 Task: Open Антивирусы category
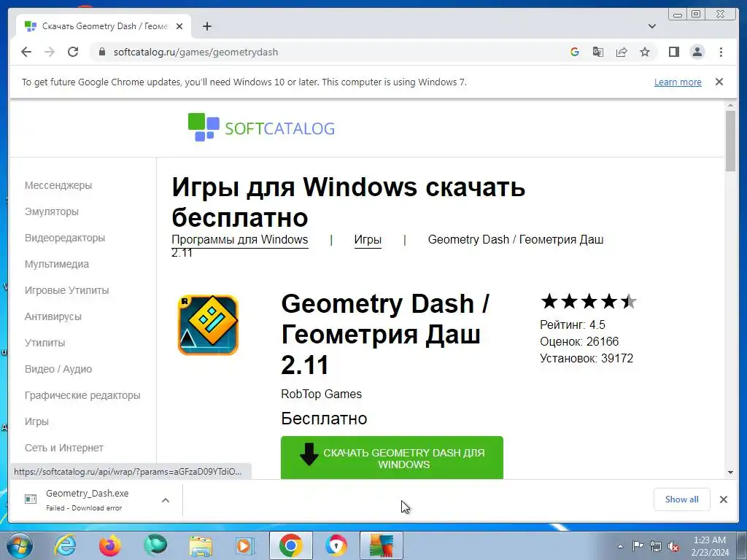coord(53,316)
